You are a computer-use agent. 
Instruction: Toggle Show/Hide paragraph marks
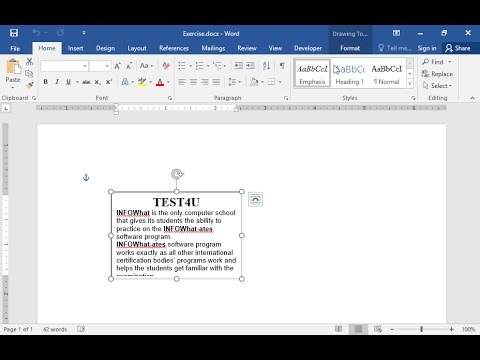tap(282, 66)
